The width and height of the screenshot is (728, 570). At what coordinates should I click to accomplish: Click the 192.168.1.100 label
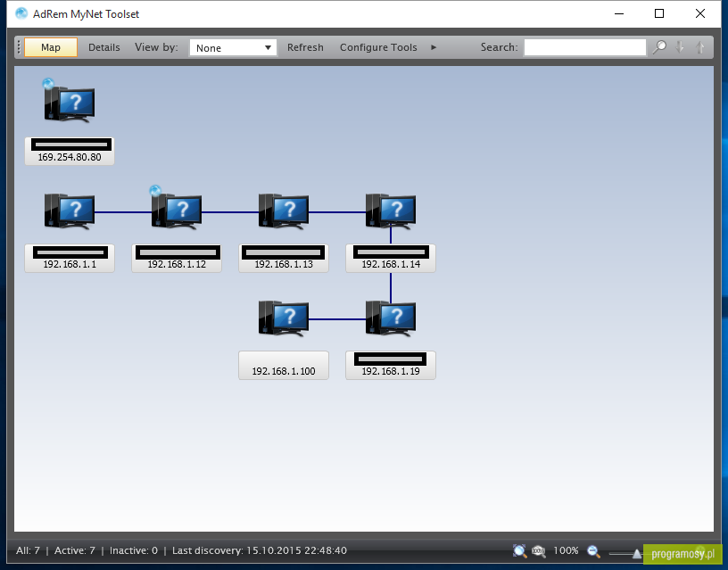(x=284, y=366)
